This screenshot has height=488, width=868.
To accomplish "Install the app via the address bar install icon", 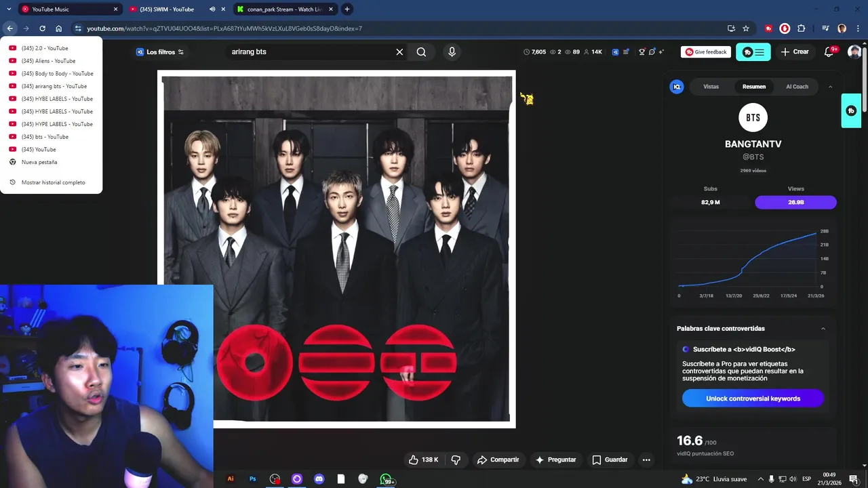I will (x=731, y=28).
